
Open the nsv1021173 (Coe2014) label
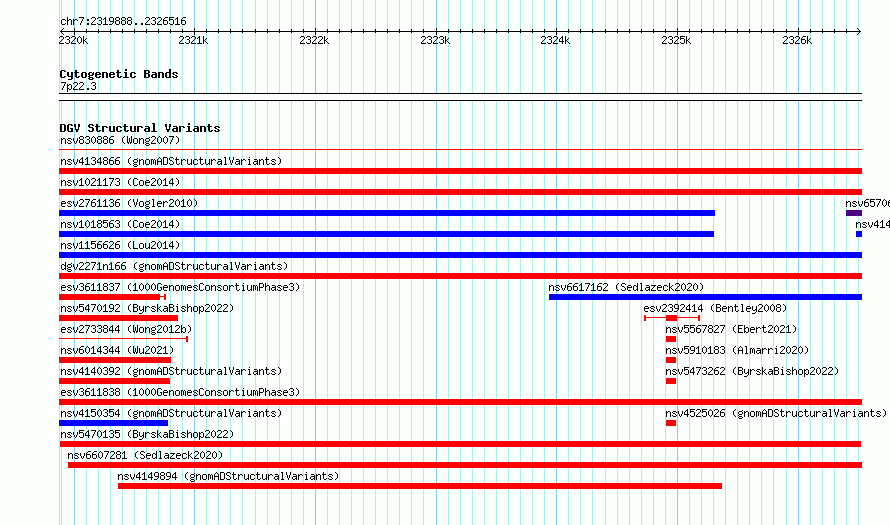coord(120,182)
